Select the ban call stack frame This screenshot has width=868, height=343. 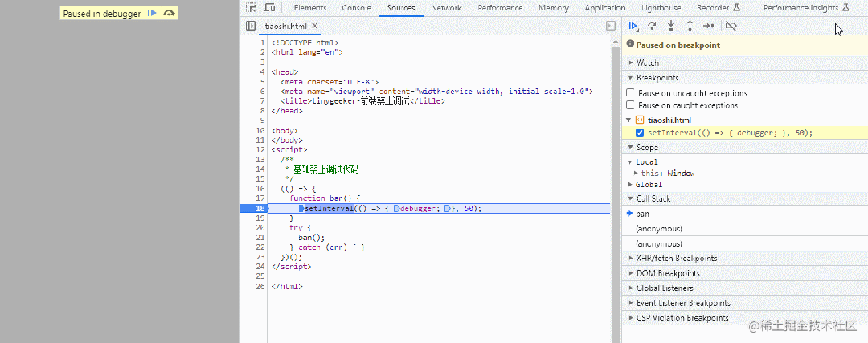[744, 214]
